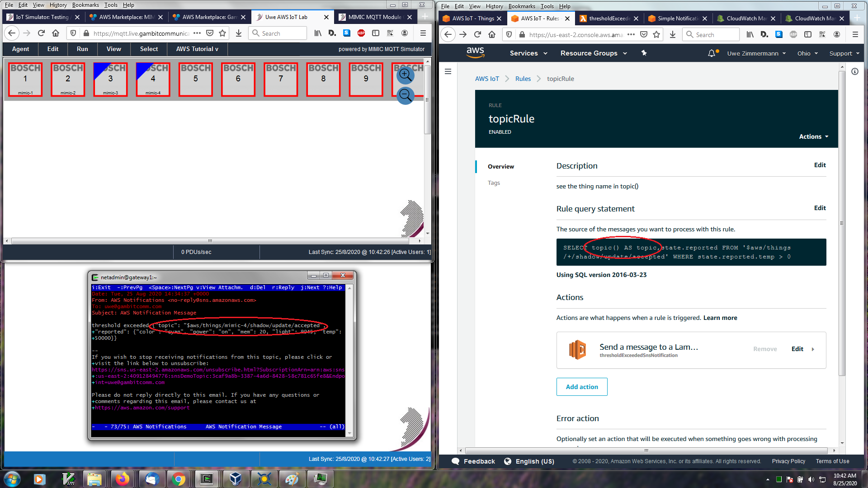Go to Rules breadcrumb link
The width and height of the screenshot is (868, 488).
523,79
